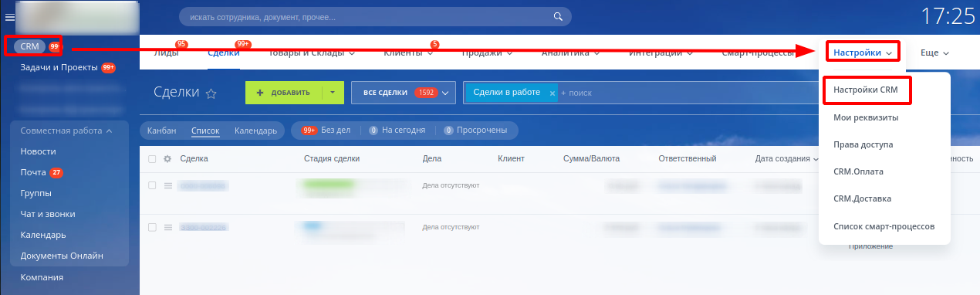Remove the Сделки в работе filter tag
Viewport: 980px width, 295px height.
[x=552, y=93]
